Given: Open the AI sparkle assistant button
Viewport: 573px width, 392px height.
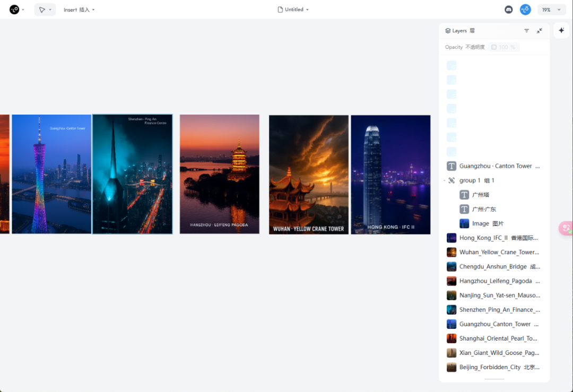Looking at the screenshot, I should click(561, 30).
